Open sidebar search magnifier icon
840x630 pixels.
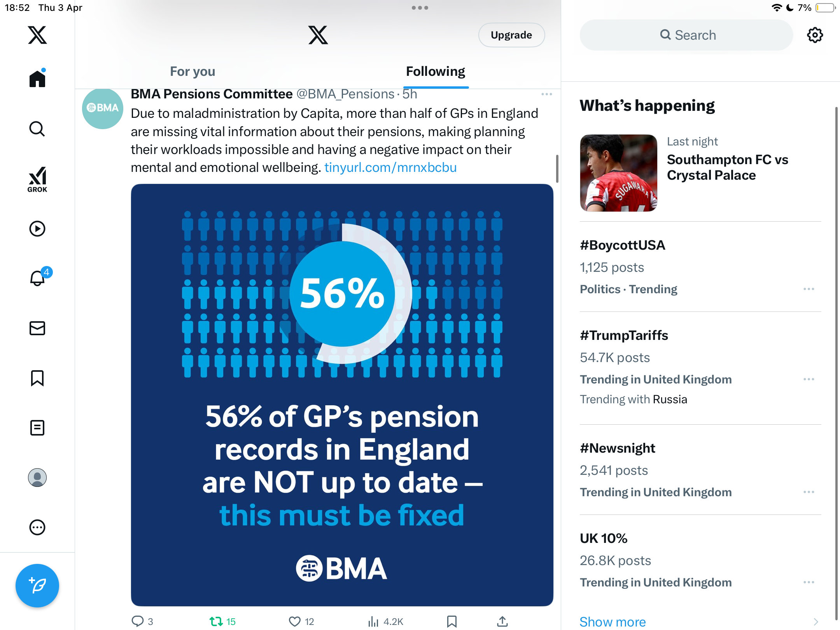click(x=37, y=129)
